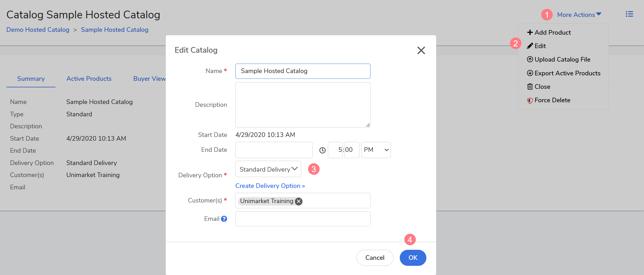644x275 pixels.
Task: Open the Summary tab
Action: pos(31,79)
